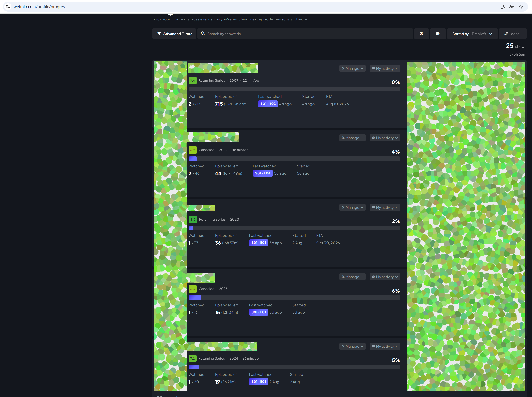Bookmark this page with the star icon
The height and width of the screenshot is (397, 532).
coord(521,7)
